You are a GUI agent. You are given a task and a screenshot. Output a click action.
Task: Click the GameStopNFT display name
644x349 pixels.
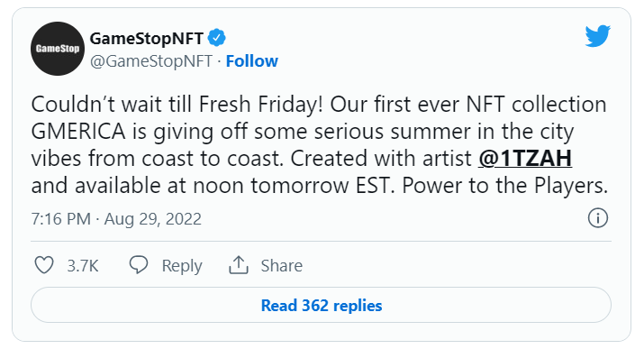point(147,38)
